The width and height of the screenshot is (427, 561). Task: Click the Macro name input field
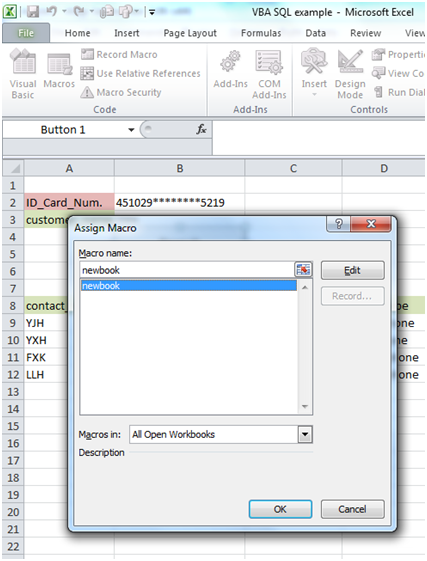(187, 270)
